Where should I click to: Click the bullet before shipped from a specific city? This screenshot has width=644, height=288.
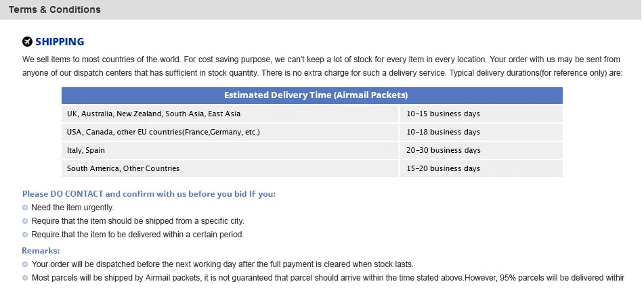click(x=25, y=221)
